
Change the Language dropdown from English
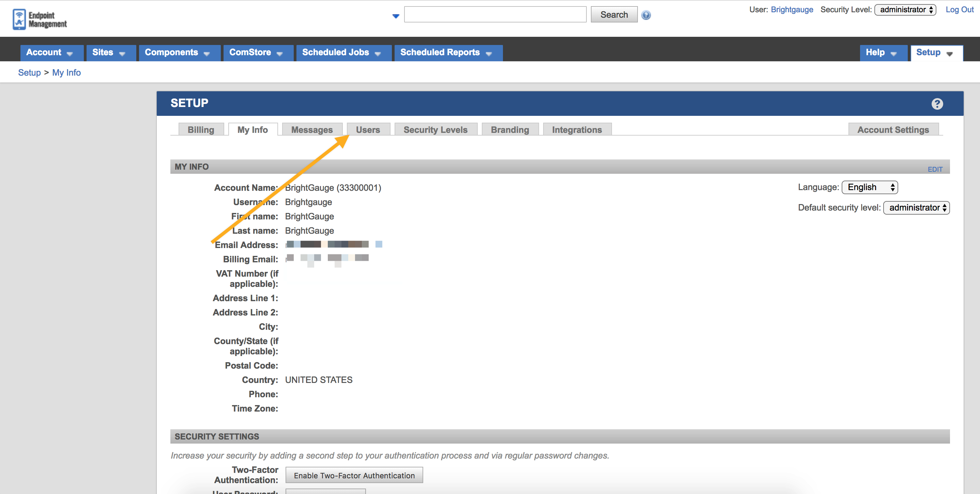coord(870,187)
